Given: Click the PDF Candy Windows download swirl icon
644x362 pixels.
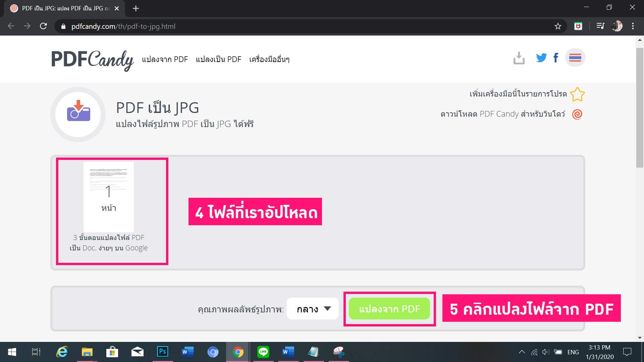Looking at the screenshot, I should (x=577, y=114).
